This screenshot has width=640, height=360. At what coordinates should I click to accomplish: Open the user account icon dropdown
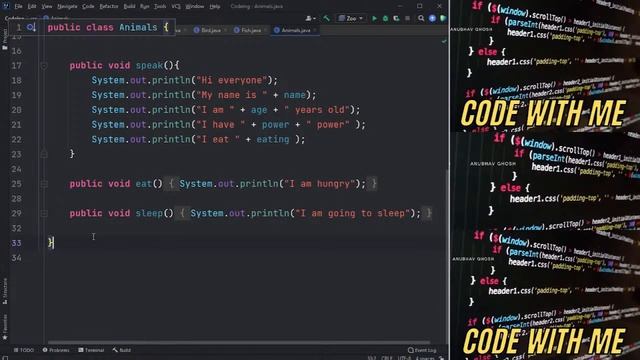pos(311,18)
